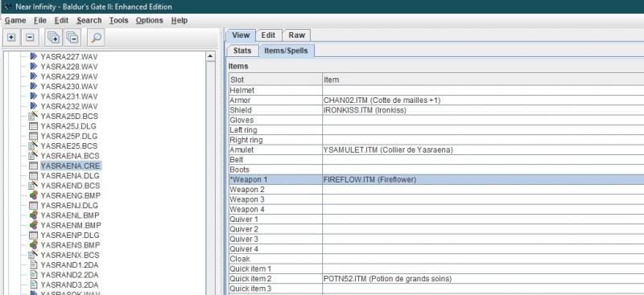The image size is (644, 295).
Task: Click the image icon of YASRAENM.BMP
Action: pyautogui.click(x=34, y=225)
